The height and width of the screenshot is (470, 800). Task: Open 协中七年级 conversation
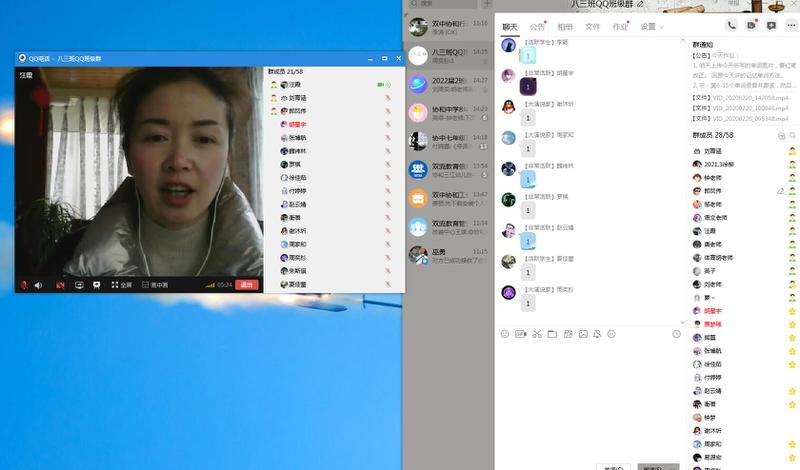click(x=448, y=141)
